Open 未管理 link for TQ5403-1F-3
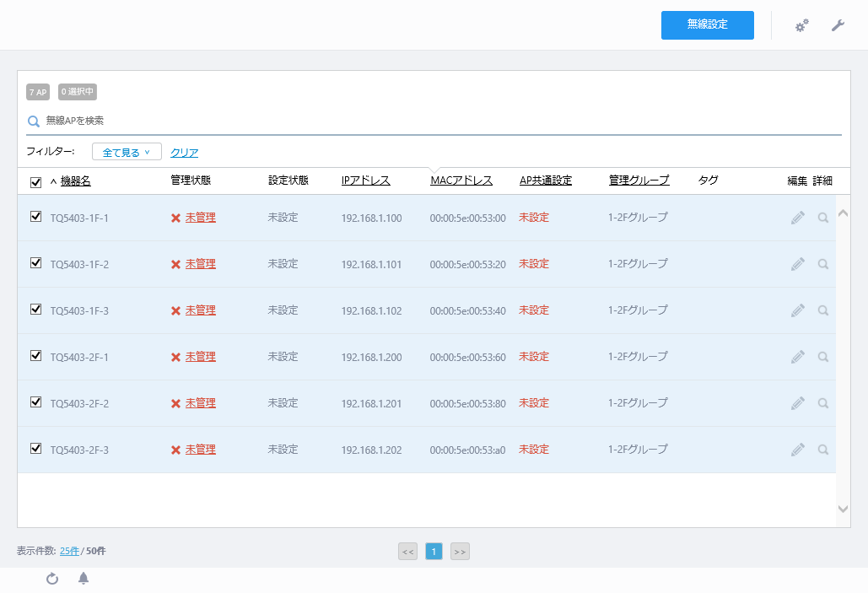This screenshot has height=593, width=868. (x=201, y=310)
